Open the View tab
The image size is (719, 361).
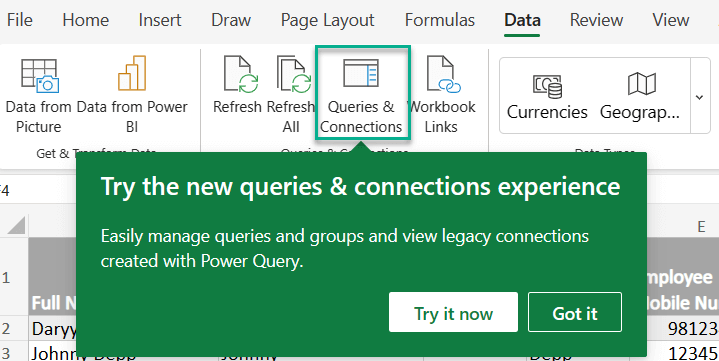coord(671,20)
